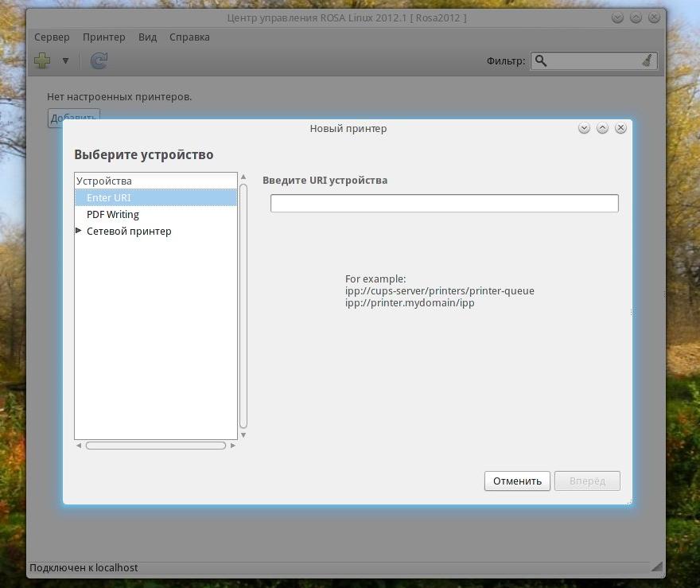The height and width of the screenshot is (588, 700).
Task: Open the Сервер menu
Action: (x=52, y=37)
